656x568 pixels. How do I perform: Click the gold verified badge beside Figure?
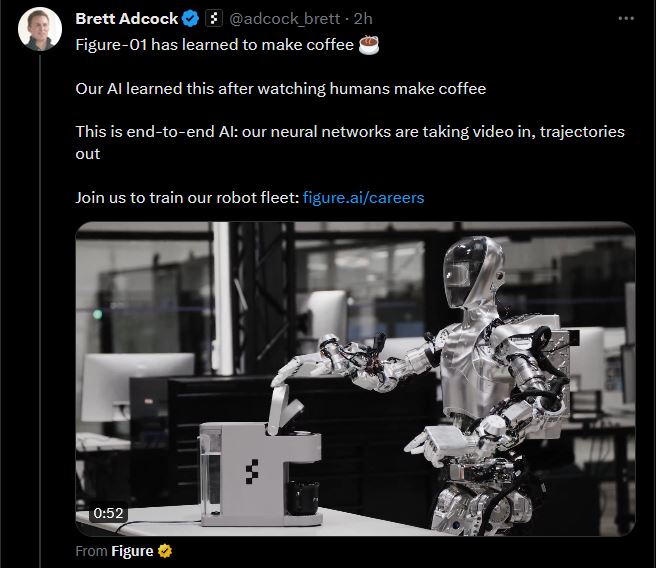[165, 551]
